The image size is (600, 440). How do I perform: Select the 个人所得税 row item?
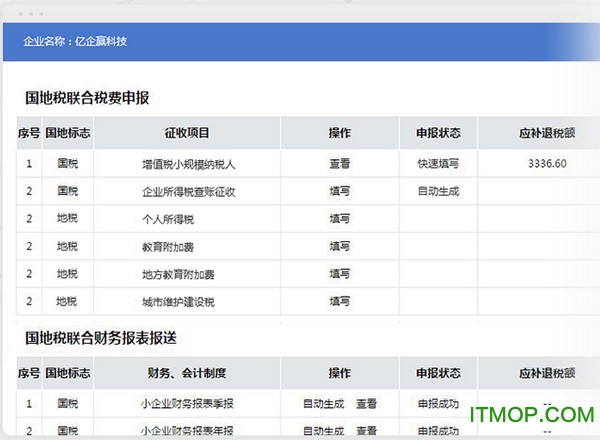tap(188, 218)
